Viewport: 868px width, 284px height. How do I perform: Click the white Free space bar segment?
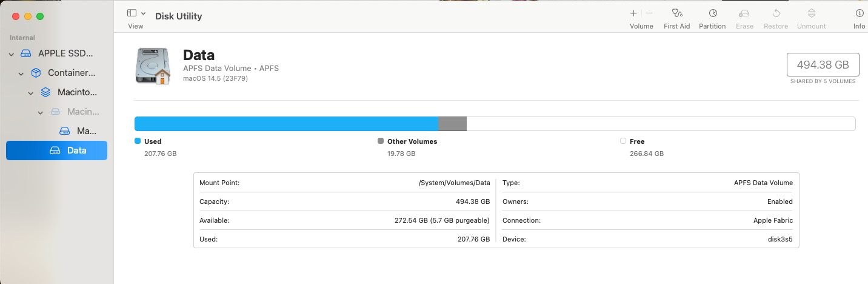point(661,124)
